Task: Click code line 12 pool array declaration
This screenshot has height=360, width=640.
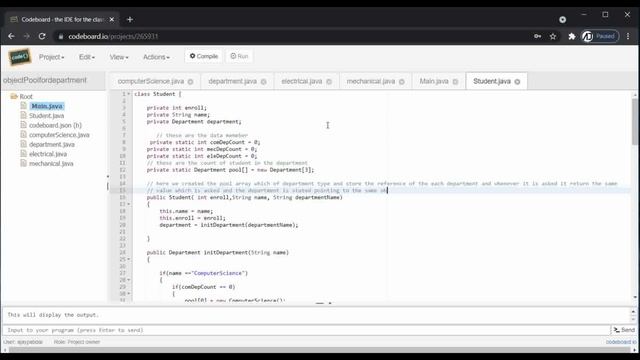Action: pos(230,170)
